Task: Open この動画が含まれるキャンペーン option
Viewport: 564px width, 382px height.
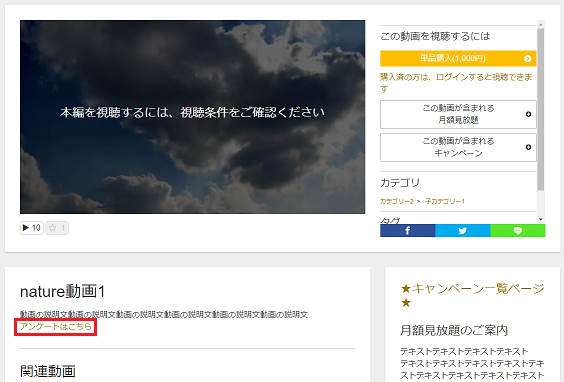Action: pyautogui.click(x=458, y=147)
